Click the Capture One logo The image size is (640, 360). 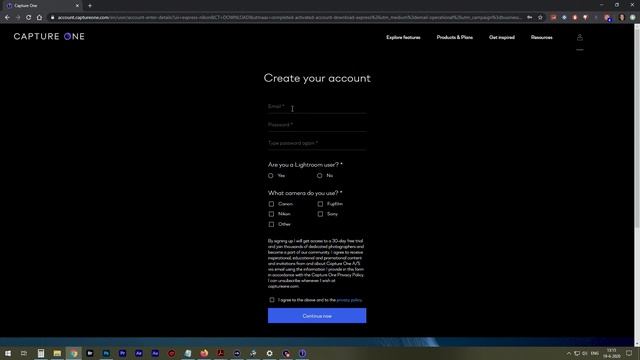click(x=49, y=37)
